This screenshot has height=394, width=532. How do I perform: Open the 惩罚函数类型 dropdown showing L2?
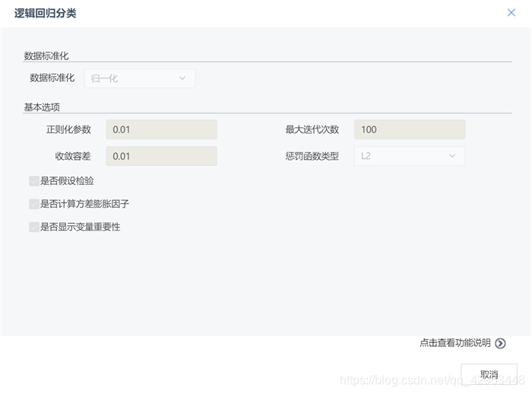[410, 156]
